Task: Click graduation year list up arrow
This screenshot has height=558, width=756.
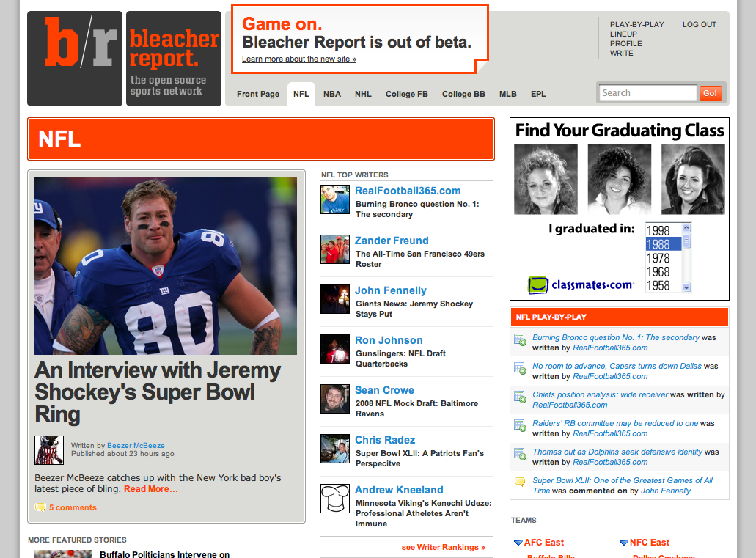Action: [687, 227]
